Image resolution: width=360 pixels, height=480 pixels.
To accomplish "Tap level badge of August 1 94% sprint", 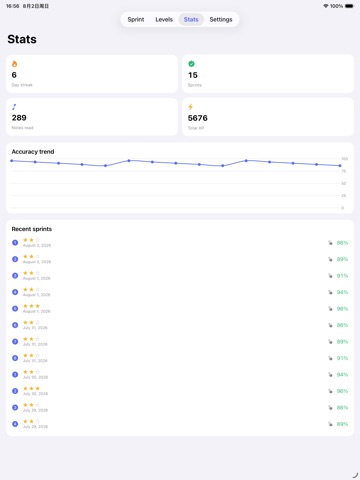I will pyautogui.click(x=15, y=292).
